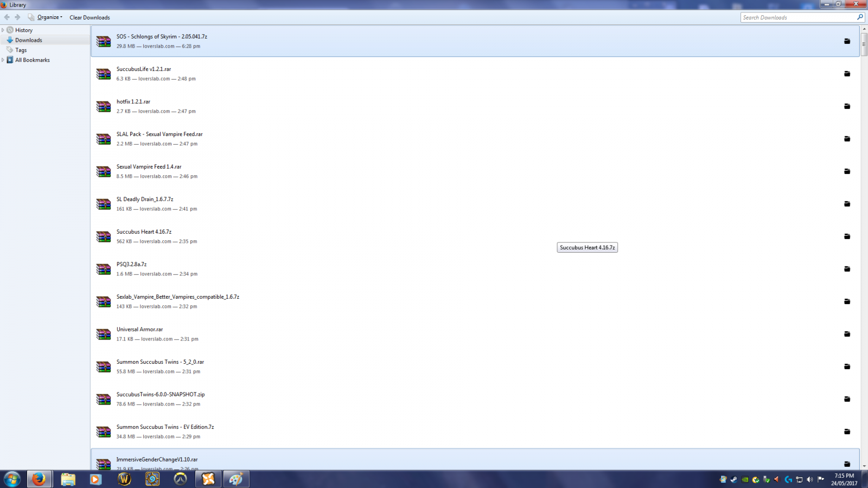Launch Hearthstone from the taskbar
This screenshot has height=488, width=868.
[152, 479]
